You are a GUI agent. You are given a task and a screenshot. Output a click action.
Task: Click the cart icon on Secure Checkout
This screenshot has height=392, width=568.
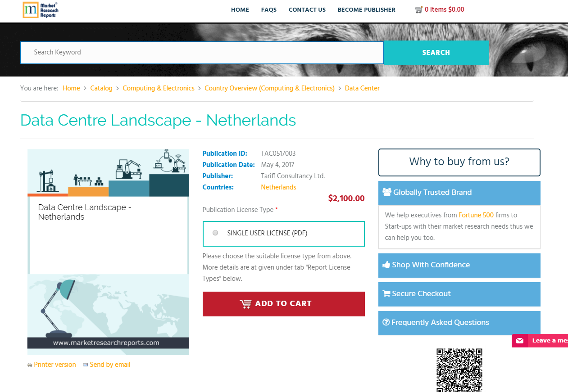[x=386, y=293]
